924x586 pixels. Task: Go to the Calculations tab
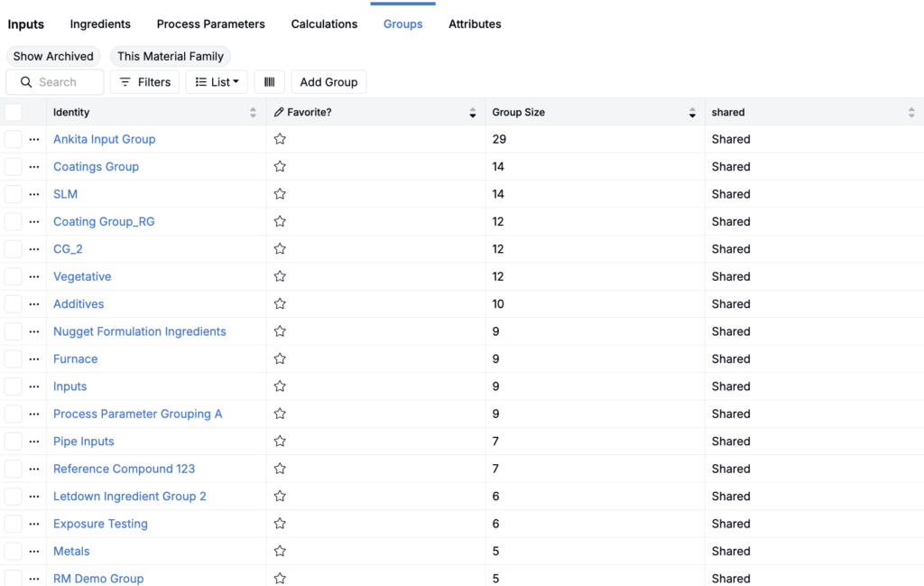coord(324,24)
